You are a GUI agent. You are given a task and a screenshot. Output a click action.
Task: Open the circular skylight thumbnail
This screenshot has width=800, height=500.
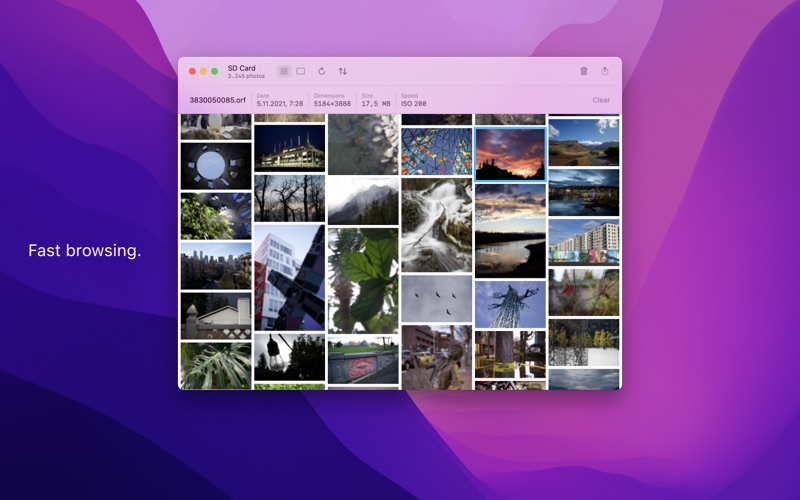tap(216, 166)
